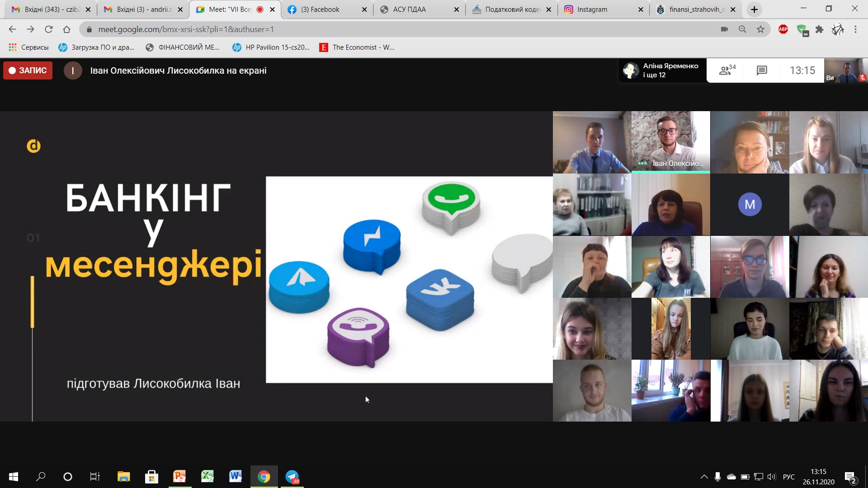Open the green shield extension icon
This screenshot has height=488, width=868.
(x=802, y=30)
